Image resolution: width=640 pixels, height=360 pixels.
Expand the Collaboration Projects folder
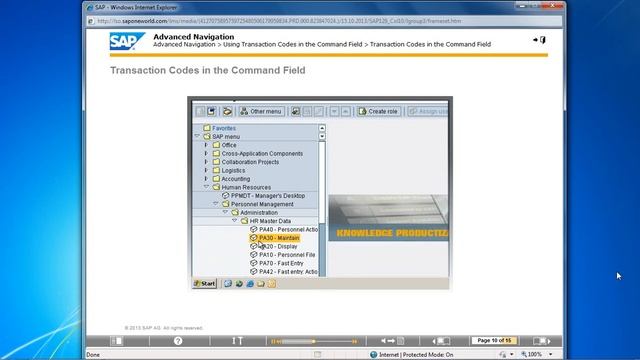pyautogui.click(x=206, y=162)
